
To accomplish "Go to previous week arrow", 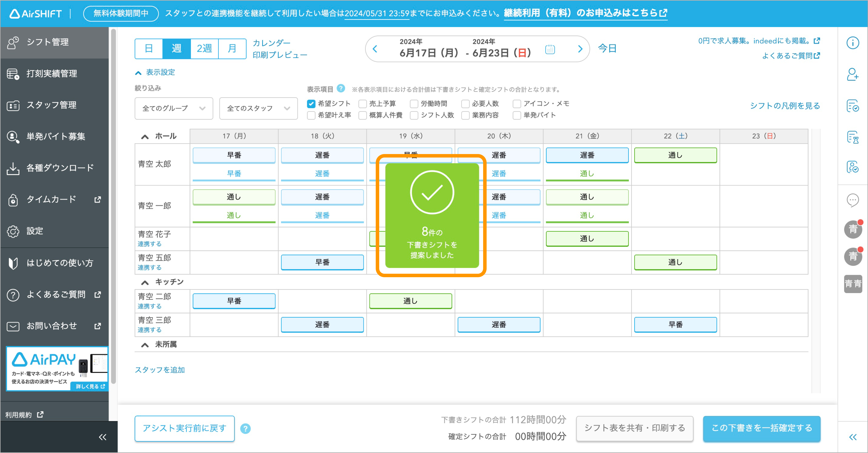I will click(x=375, y=49).
